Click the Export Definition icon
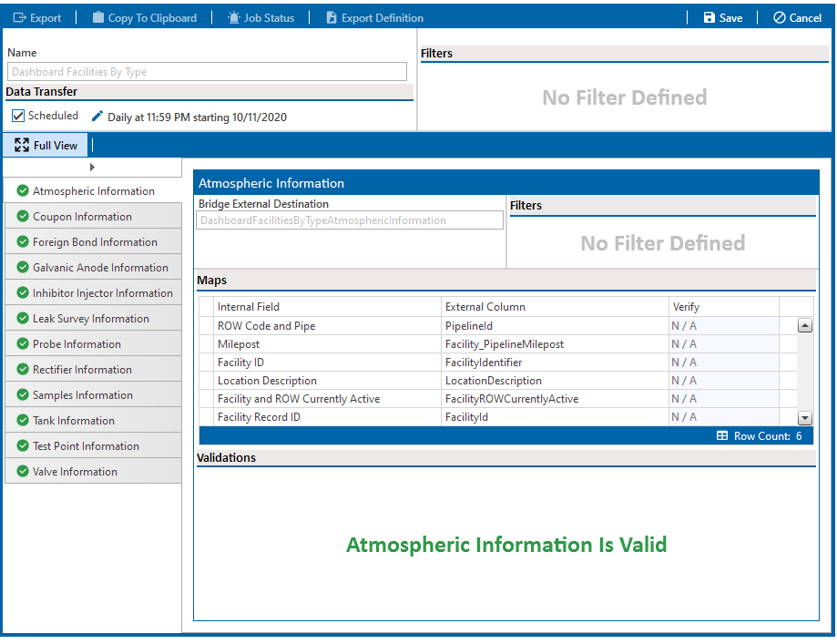 coord(332,17)
